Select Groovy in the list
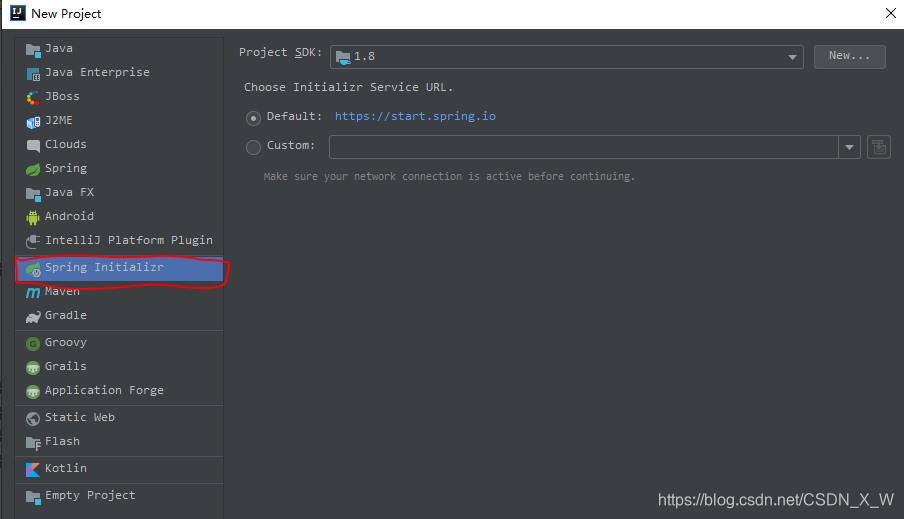 tap(119, 343)
